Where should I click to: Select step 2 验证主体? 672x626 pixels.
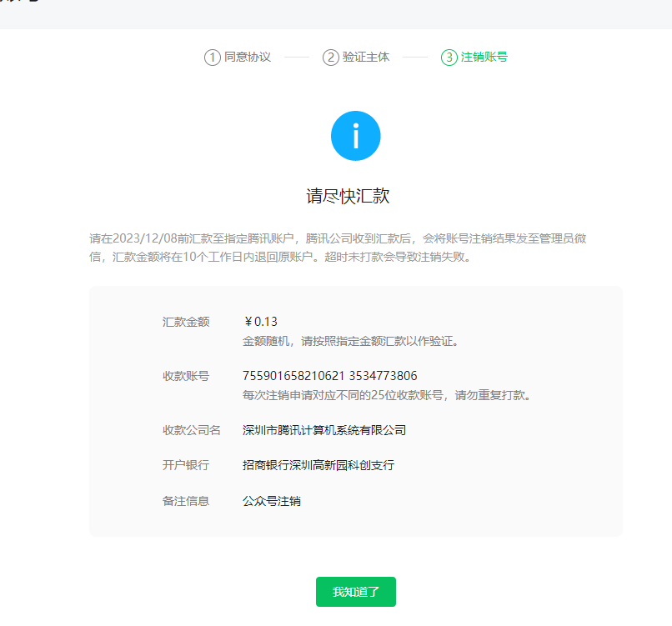click(x=356, y=57)
